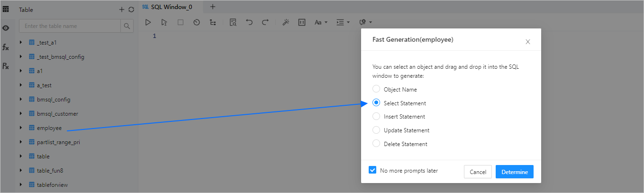
Task: Open the Aa text case dropdown
Action: pos(321,22)
